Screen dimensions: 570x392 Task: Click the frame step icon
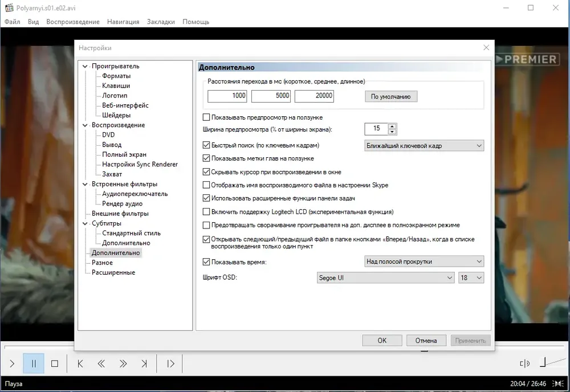(170, 364)
